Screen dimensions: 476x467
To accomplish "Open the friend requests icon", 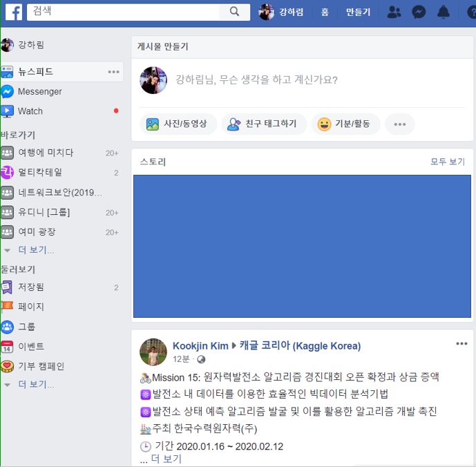I will (394, 12).
